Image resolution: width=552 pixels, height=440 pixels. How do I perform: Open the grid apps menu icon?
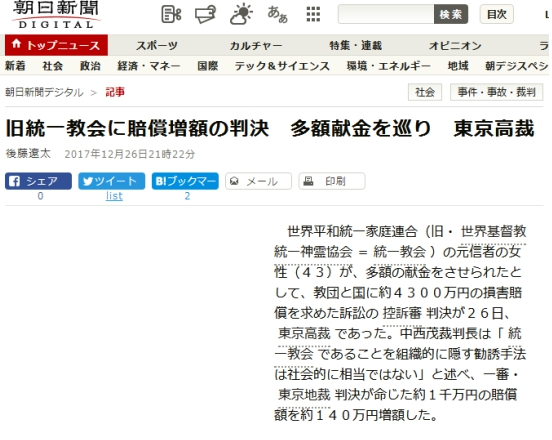click(x=313, y=14)
